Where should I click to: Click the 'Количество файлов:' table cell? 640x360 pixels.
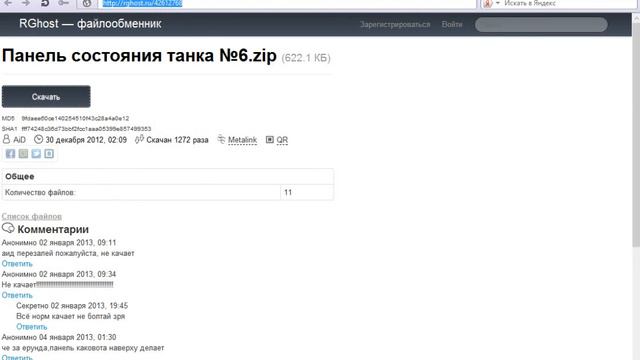141,192
